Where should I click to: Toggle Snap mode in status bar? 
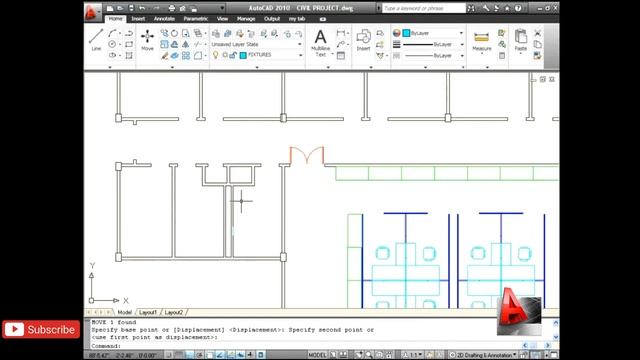[x=169, y=355]
